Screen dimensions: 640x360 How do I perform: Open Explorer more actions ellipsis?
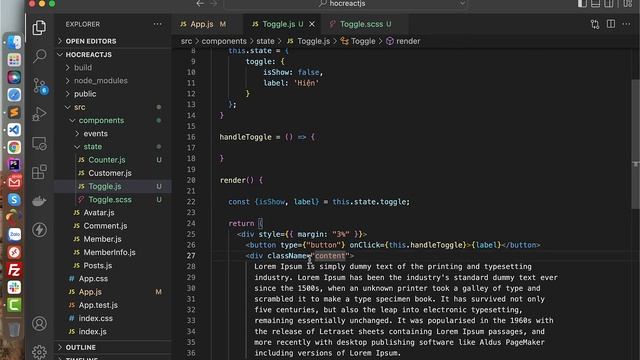click(x=158, y=24)
